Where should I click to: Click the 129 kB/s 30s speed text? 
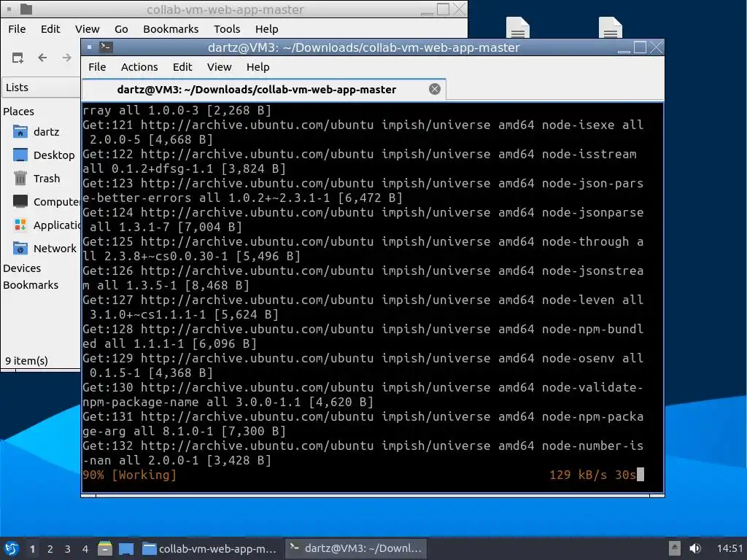pos(592,475)
